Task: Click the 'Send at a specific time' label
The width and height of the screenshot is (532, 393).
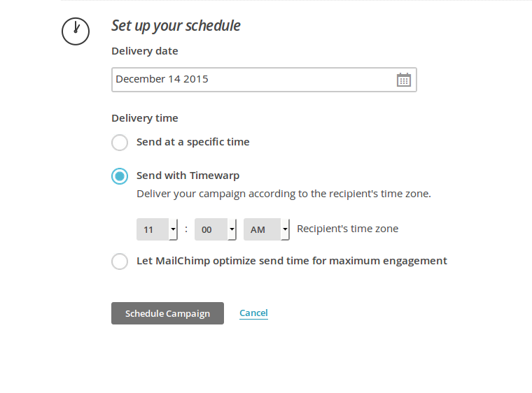Action: coord(193,142)
